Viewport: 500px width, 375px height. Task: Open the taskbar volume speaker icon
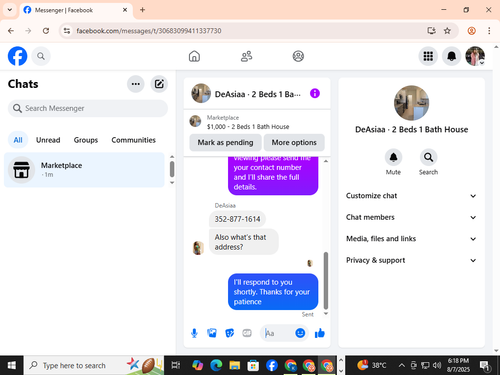click(437, 366)
